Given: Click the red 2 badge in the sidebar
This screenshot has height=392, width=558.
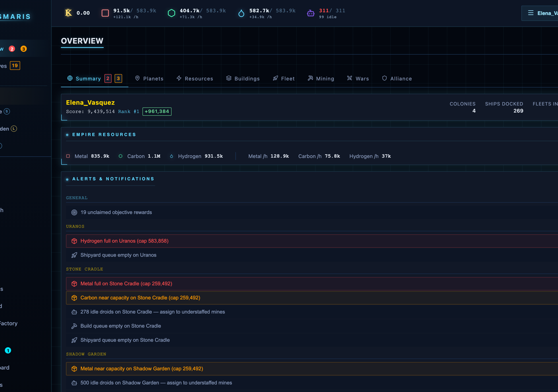Looking at the screenshot, I should click(12, 49).
